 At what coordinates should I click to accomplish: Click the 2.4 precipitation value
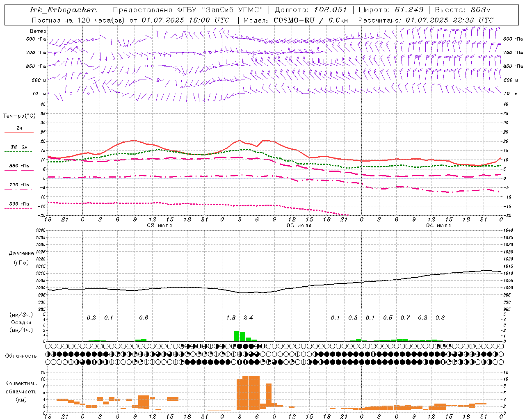point(248,318)
